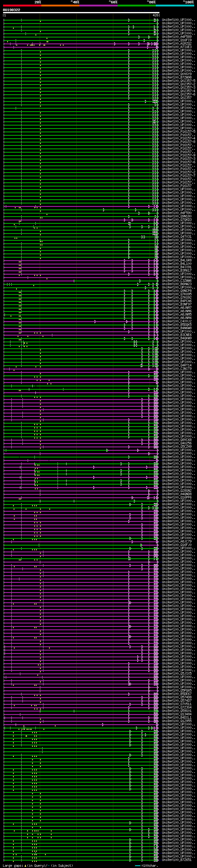Select the UniRef100_Q02357-4 label

pyautogui.click(x=179, y=91)
